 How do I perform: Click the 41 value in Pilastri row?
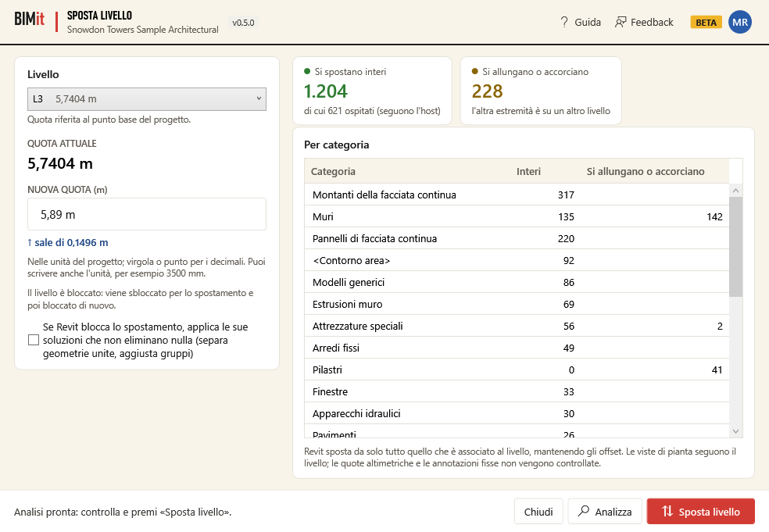[717, 370]
